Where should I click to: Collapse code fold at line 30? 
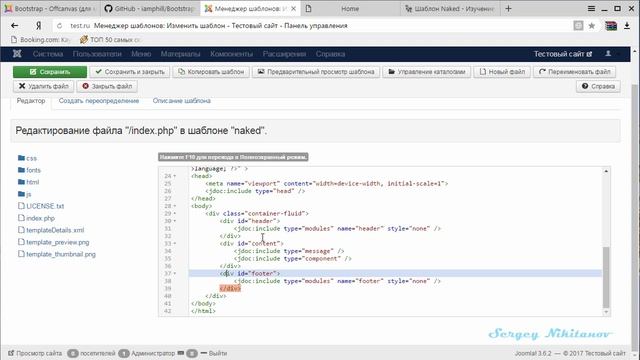175,221
